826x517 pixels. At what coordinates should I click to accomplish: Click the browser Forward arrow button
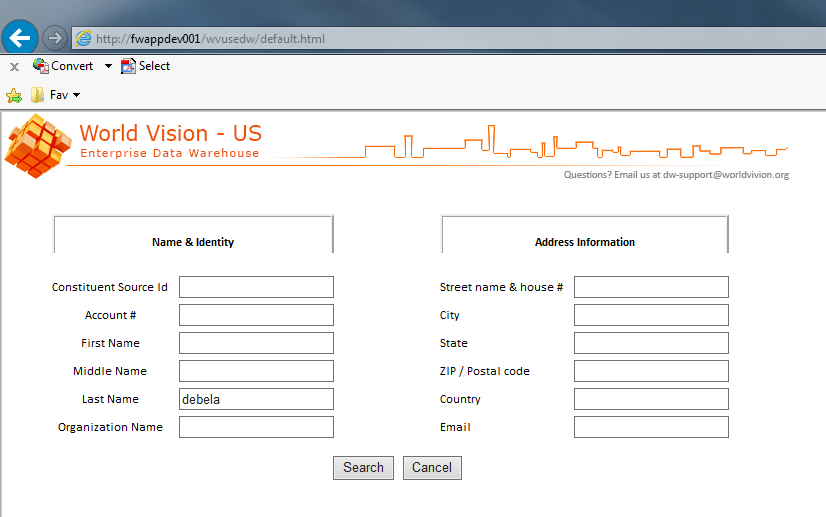[55, 38]
